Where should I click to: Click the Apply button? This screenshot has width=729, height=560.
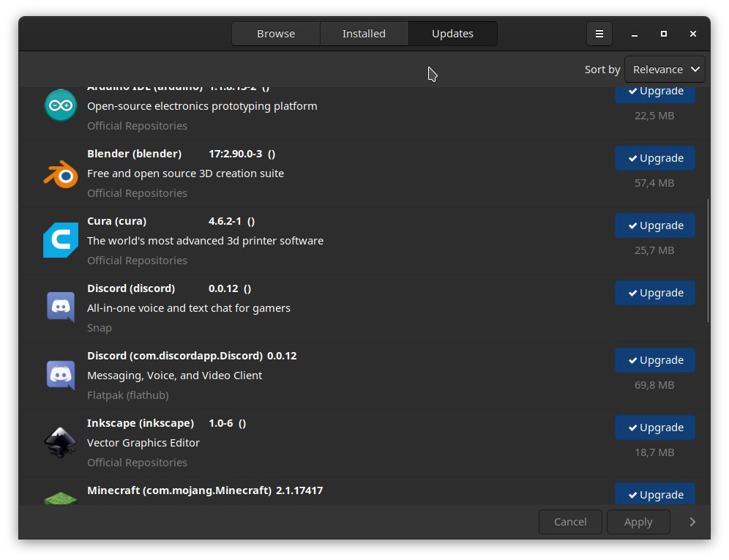638,522
